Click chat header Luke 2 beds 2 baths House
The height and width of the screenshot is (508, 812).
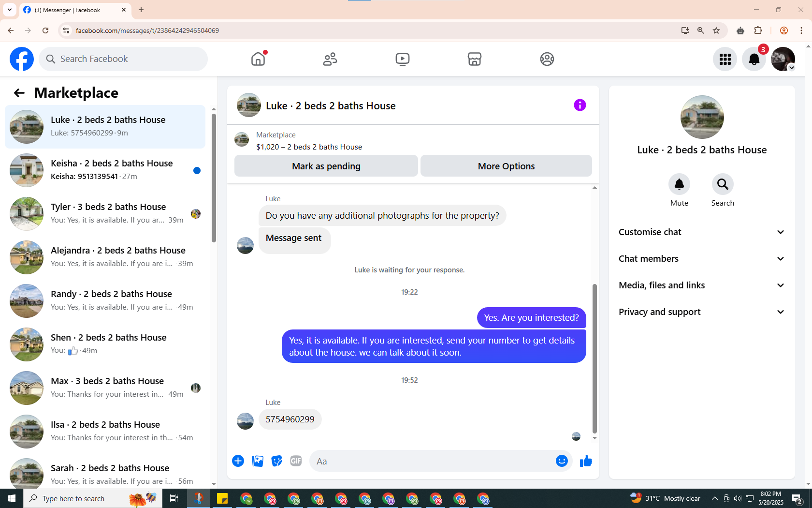point(331,106)
